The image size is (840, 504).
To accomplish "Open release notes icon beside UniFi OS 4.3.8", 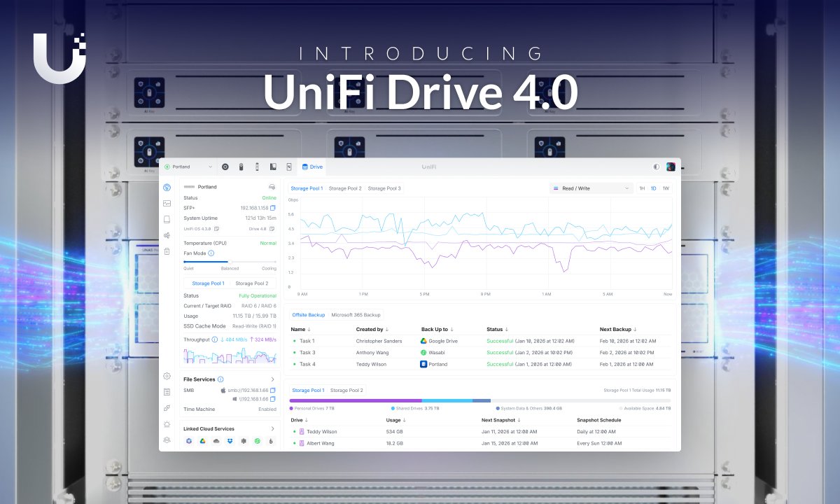I will [216, 229].
